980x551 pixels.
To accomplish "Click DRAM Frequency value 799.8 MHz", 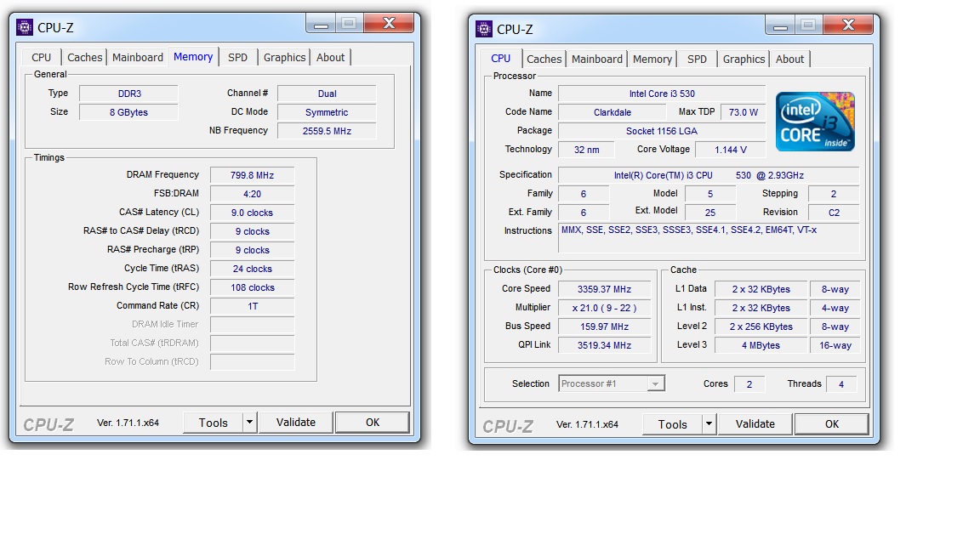I will 253,175.
